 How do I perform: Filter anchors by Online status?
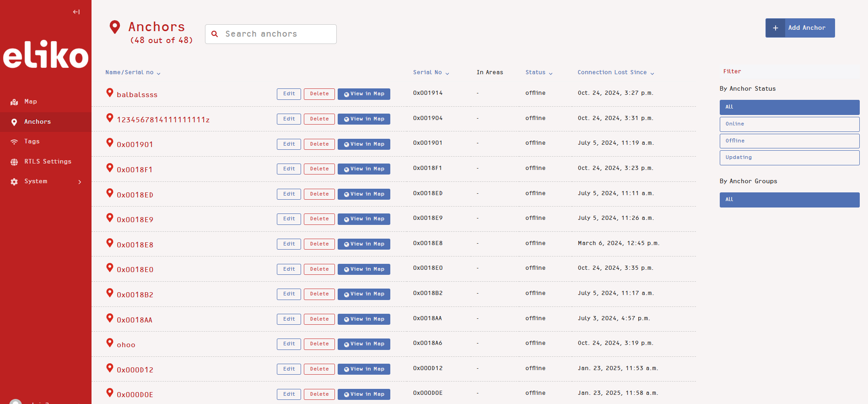pyautogui.click(x=789, y=124)
